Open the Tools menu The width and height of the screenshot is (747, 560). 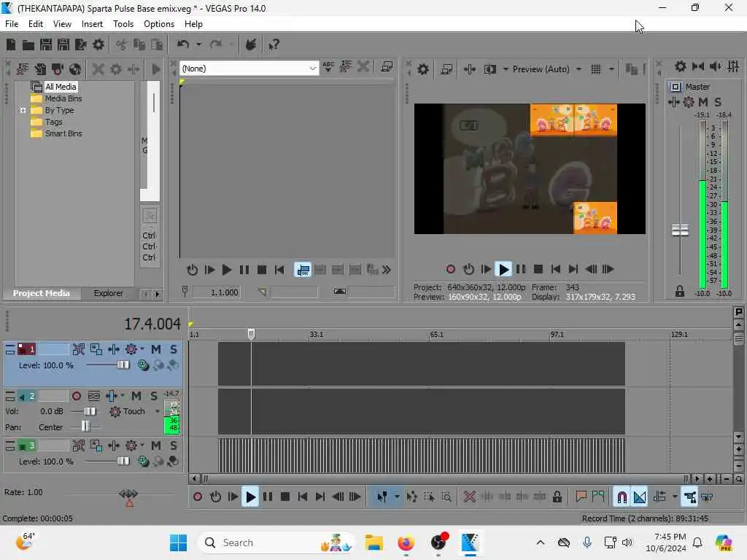[123, 24]
